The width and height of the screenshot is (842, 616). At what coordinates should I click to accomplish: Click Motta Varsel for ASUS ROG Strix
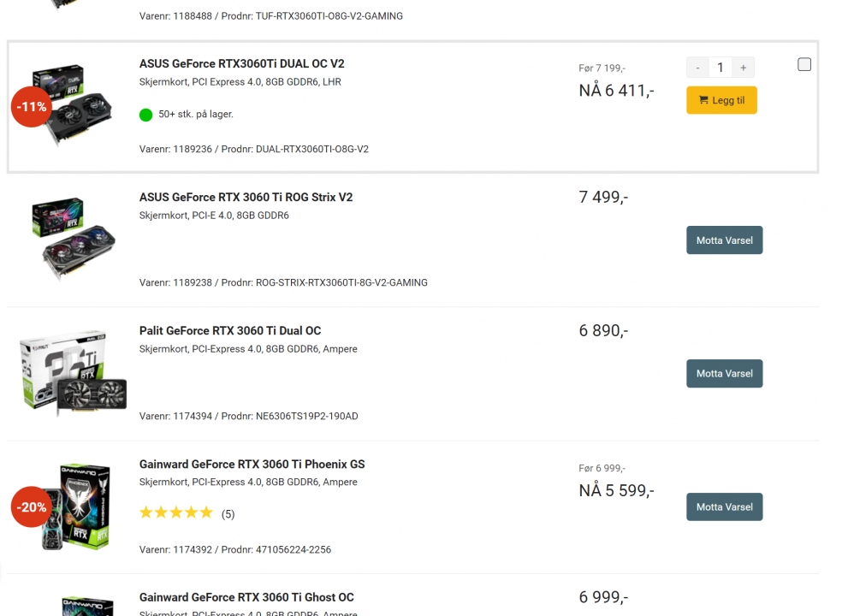(724, 240)
